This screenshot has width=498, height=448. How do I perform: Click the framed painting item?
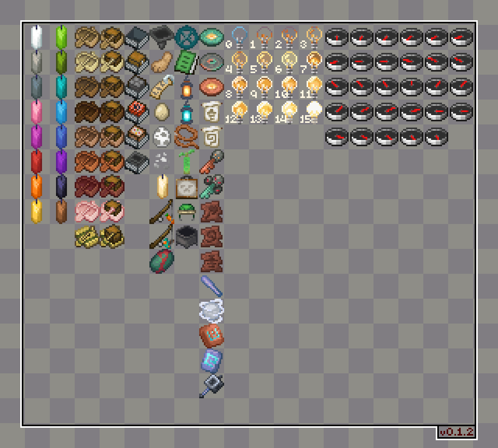coord(186,187)
